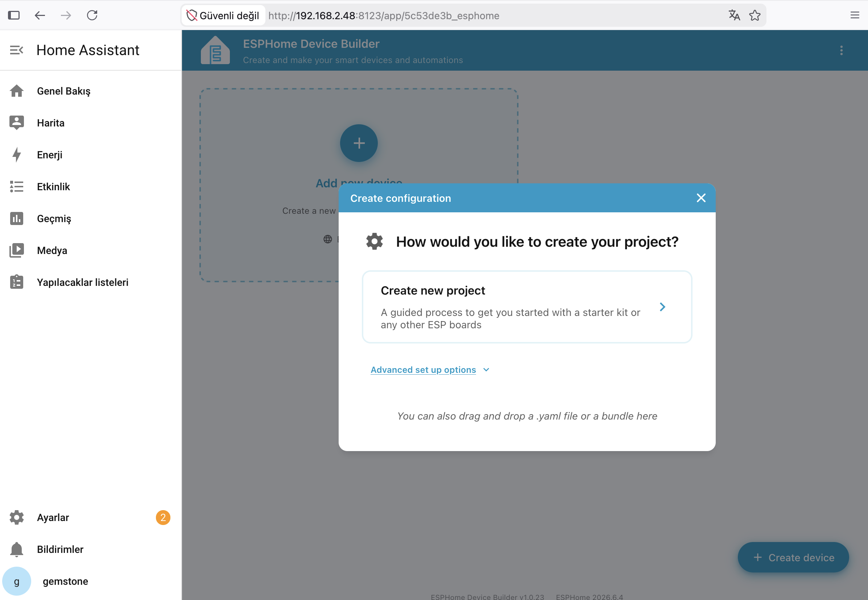Screen dimensions: 868x600
Task: Click the round plus Add new device button
Action: pos(359,143)
